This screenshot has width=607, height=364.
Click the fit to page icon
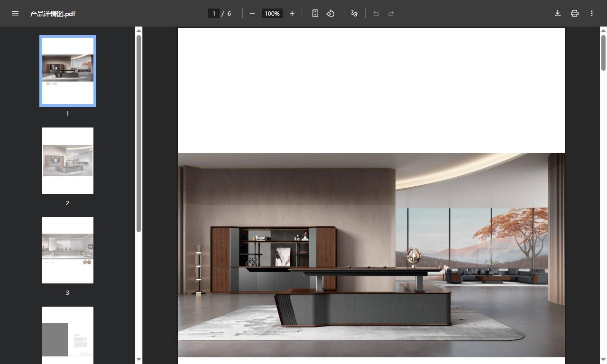[x=315, y=13]
